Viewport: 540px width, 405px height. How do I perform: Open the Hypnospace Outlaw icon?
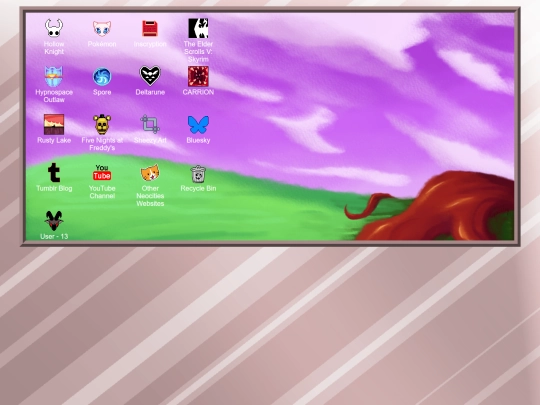tap(54, 76)
